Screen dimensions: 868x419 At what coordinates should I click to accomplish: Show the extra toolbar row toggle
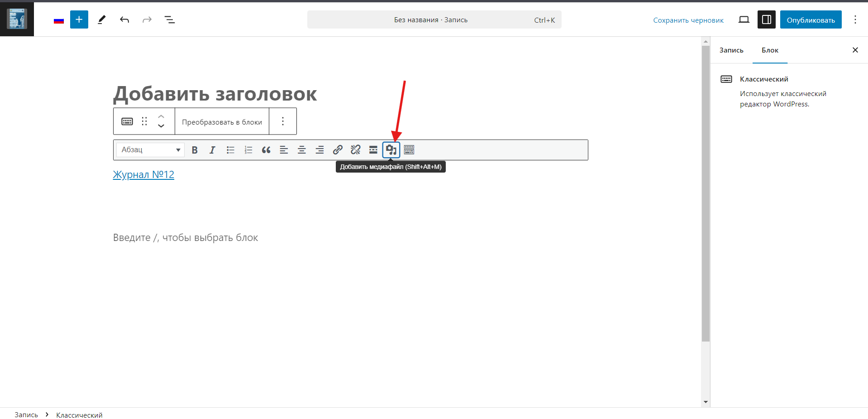409,150
